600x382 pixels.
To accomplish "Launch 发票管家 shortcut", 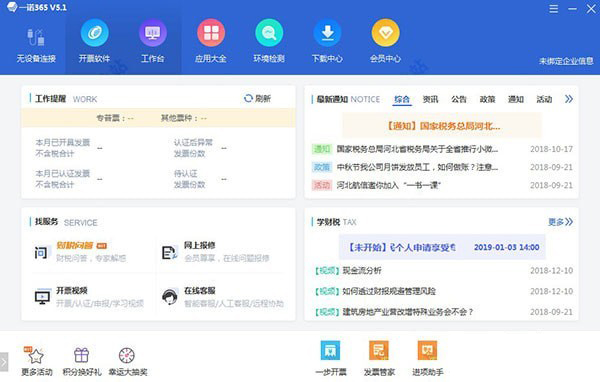I will point(379,350).
